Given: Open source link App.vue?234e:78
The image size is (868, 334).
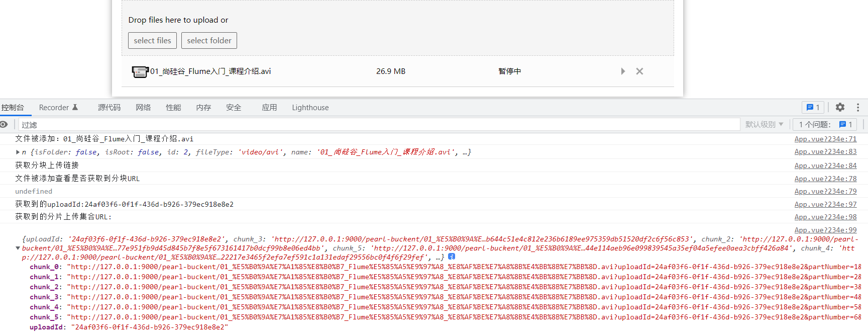Looking at the screenshot, I should coord(825,179).
